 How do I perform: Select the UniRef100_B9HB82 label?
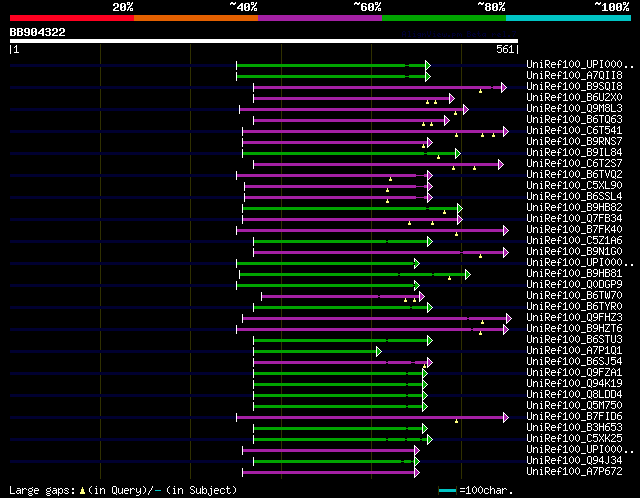tap(574, 208)
